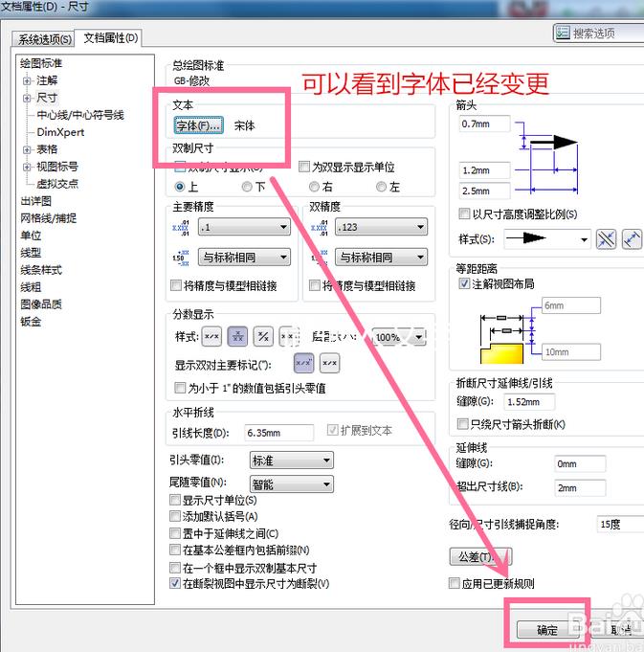Check 为小于1"的数值包括引头零值 option

pos(180,388)
